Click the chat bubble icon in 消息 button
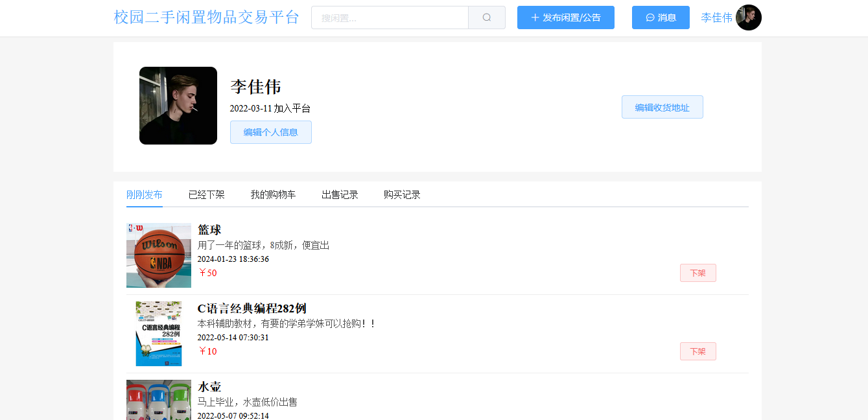The image size is (868, 420). (x=650, y=17)
